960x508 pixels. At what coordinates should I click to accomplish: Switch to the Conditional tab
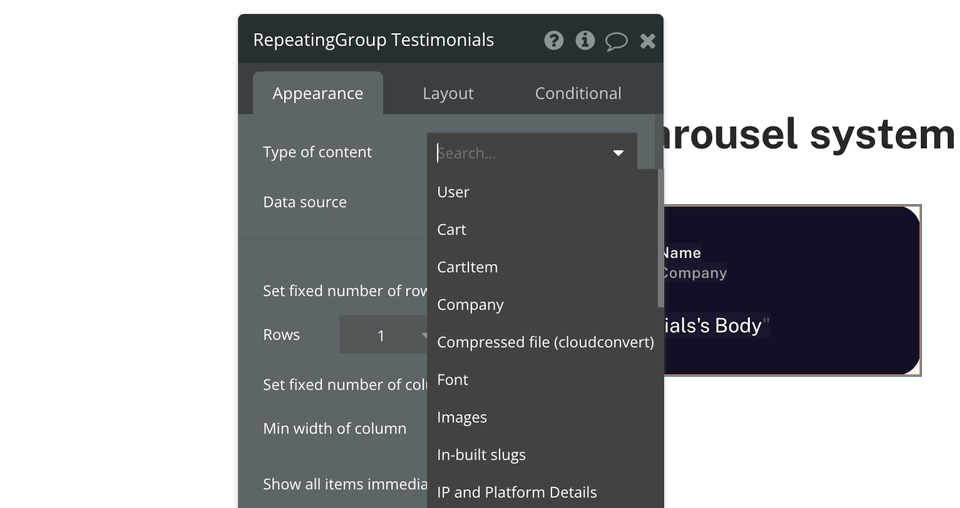(x=578, y=93)
